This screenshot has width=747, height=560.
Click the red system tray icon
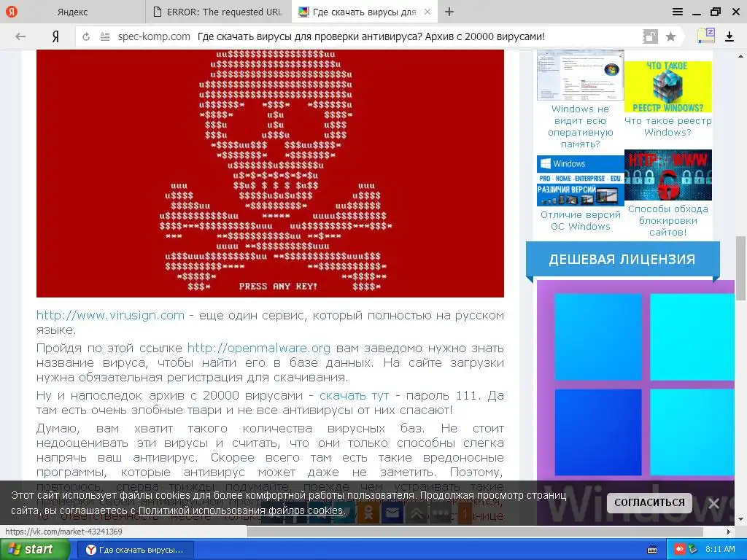tap(680, 550)
